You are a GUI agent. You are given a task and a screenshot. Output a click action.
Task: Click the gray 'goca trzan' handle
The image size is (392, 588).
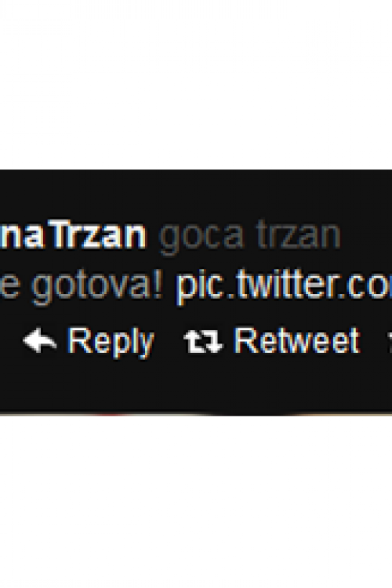(x=249, y=237)
